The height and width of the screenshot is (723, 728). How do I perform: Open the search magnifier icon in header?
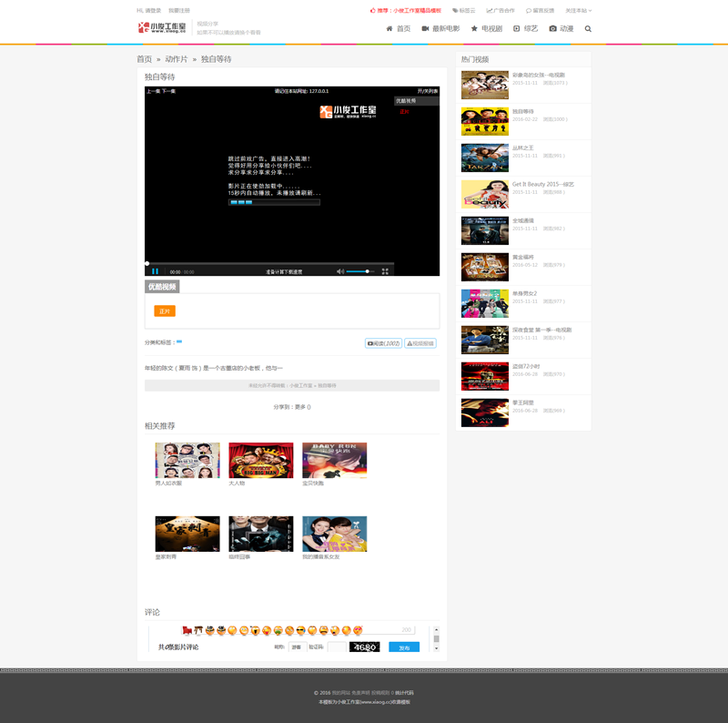click(x=588, y=29)
